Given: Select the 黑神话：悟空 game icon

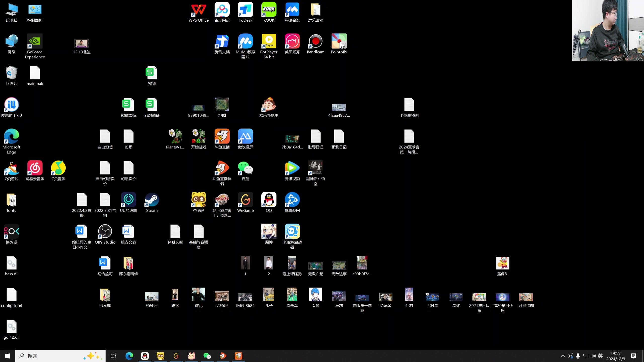Looking at the screenshot, I should coord(315,173).
